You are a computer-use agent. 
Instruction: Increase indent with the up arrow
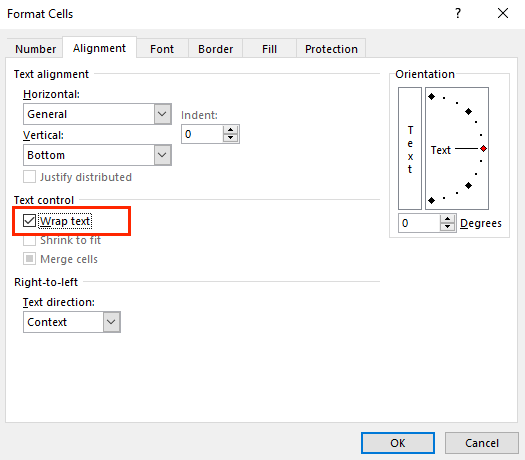click(230, 130)
